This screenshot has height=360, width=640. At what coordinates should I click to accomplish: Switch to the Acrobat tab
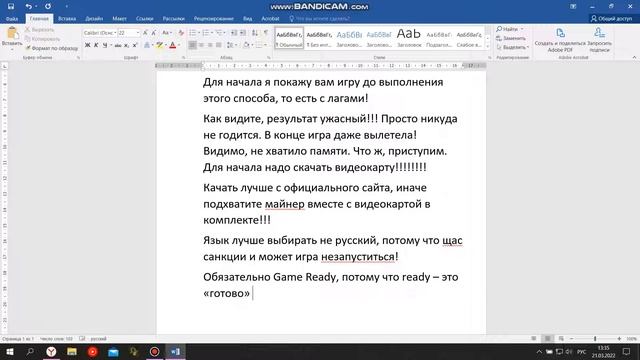270,19
